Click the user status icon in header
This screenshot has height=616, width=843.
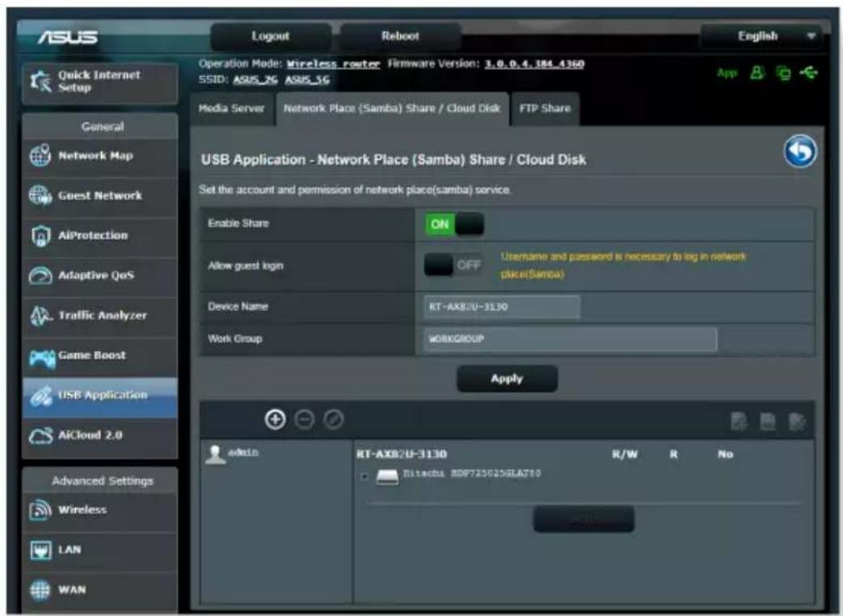(757, 73)
